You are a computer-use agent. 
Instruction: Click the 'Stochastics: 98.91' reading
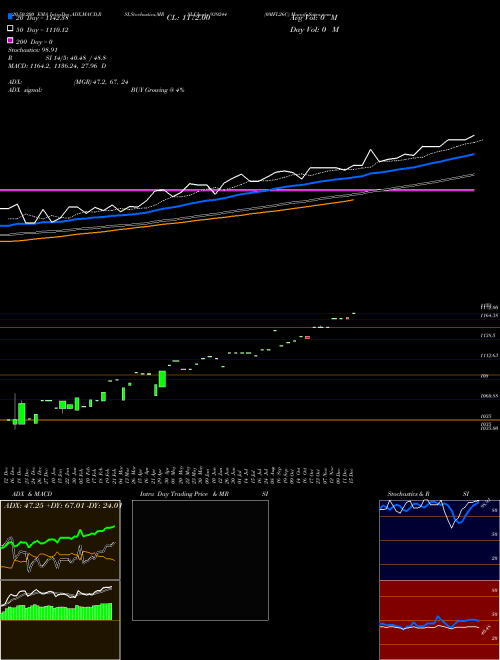click(33, 50)
